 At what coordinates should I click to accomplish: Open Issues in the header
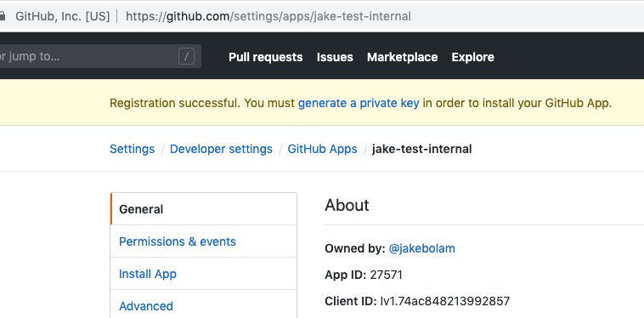point(335,57)
